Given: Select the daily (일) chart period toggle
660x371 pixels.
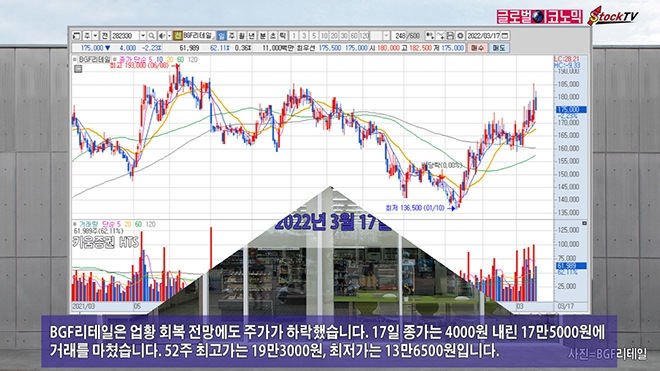Looking at the screenshot, I should tap(221, 36).
